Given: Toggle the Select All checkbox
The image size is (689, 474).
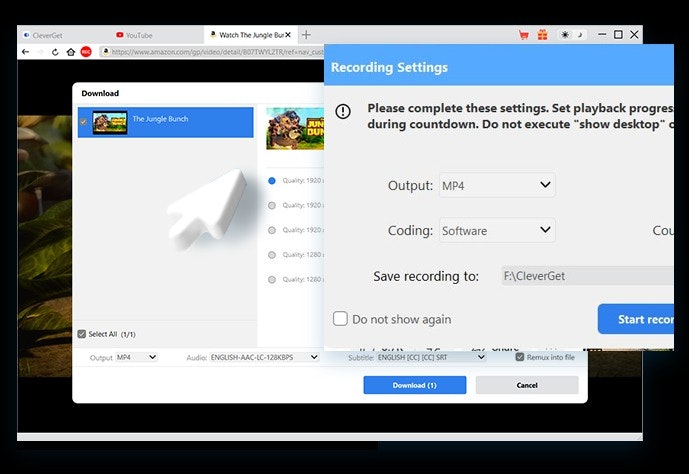Looking at the screenshot, I should pos(82,334).
